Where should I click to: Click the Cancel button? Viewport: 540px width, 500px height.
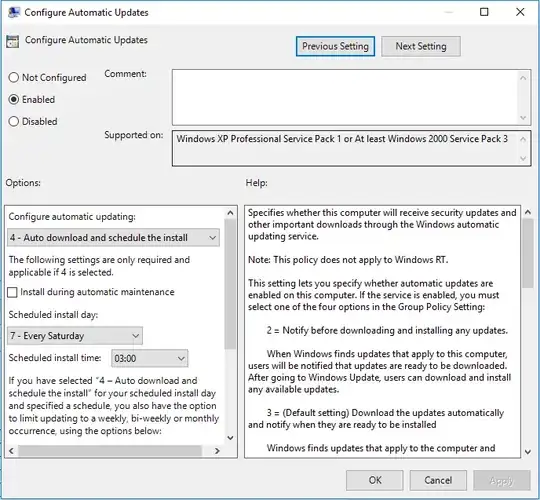438,480
